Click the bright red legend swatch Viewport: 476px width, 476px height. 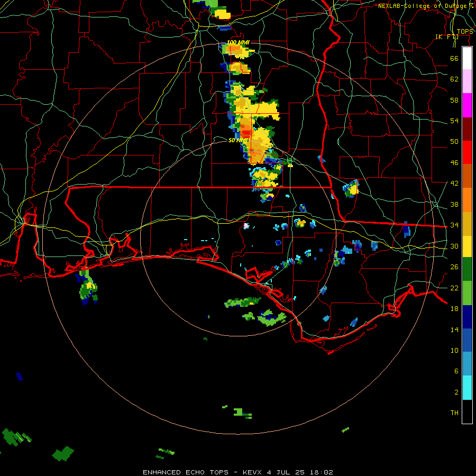click(467, 152)
